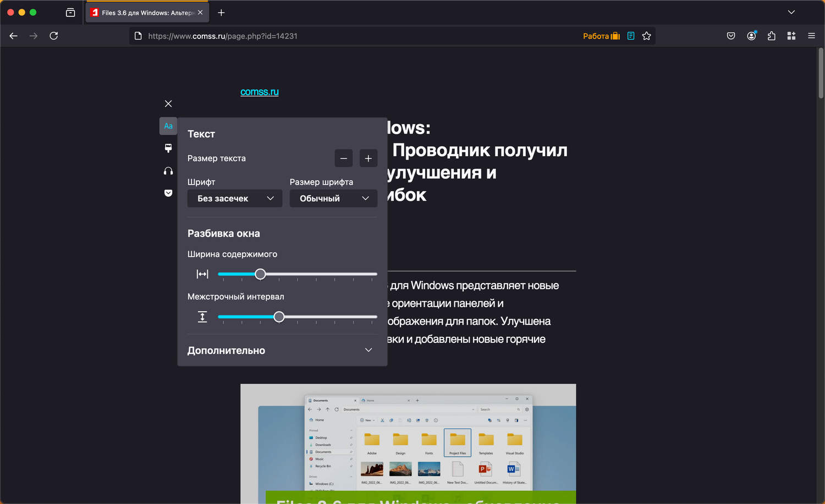Bookmark this page with the star
The image size is (825, 504).
(x=647, y=36)
